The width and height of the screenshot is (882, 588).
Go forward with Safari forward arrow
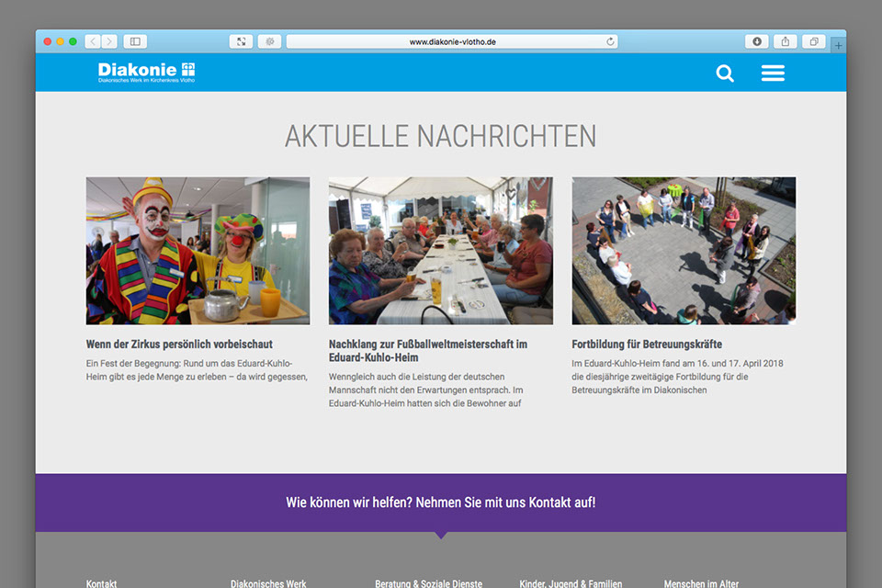[109, 41]
